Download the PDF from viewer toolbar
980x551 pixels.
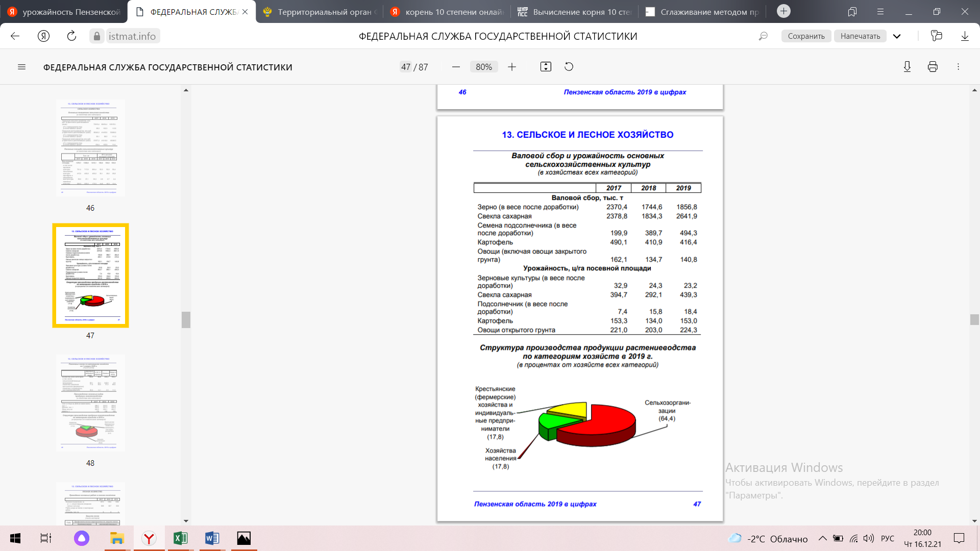pyautogui.click(x=907, y=67)
